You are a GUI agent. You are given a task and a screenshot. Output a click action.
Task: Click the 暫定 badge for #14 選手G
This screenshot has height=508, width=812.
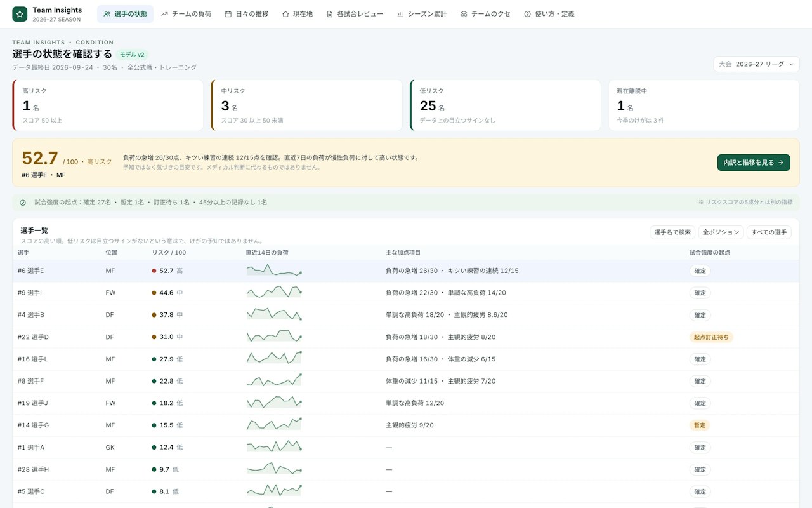click(700, 425)
